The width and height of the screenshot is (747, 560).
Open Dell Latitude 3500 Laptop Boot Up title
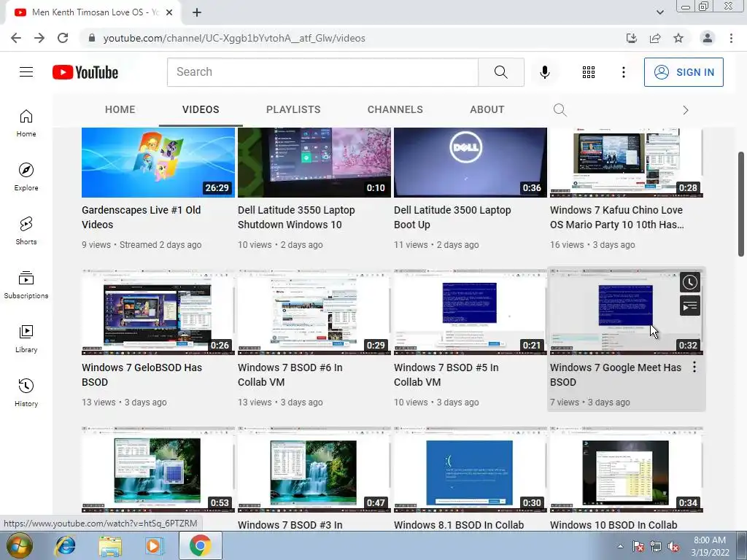[452, 217]
